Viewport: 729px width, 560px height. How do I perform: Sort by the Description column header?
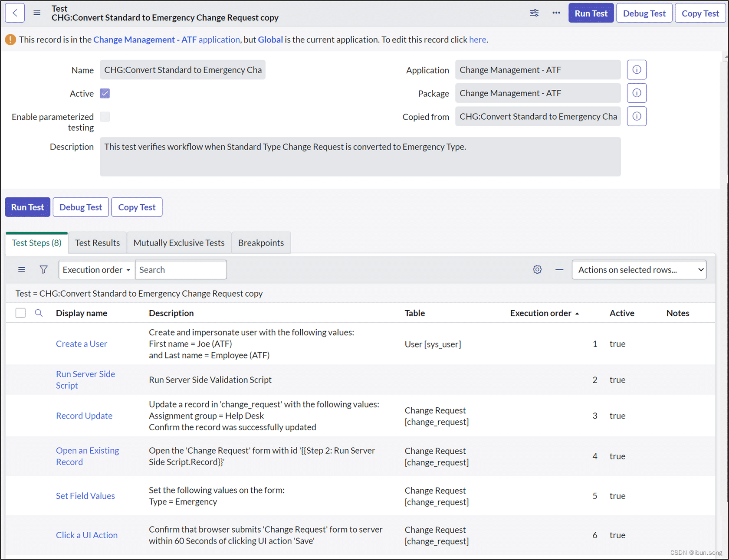[x=171, y=313]
